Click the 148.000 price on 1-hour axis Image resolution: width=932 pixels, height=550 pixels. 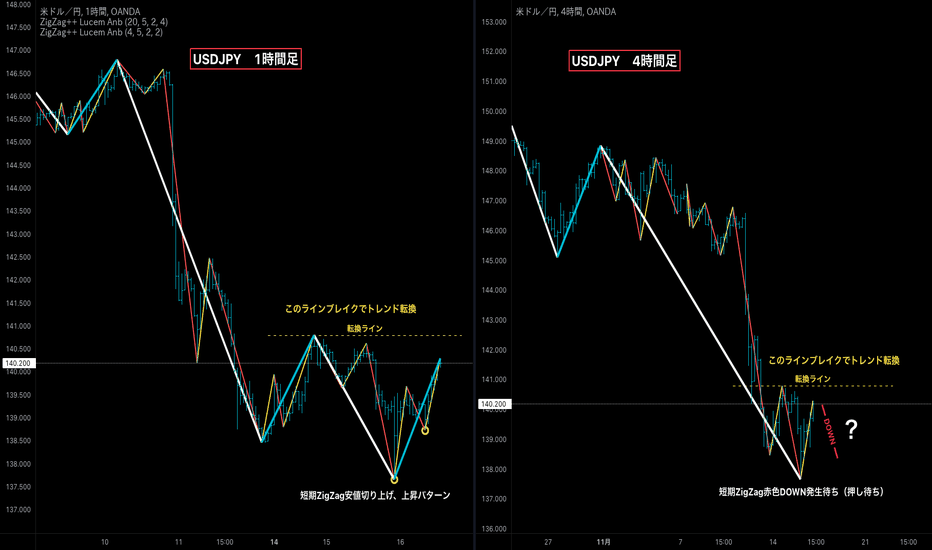(x=18, y=4)
